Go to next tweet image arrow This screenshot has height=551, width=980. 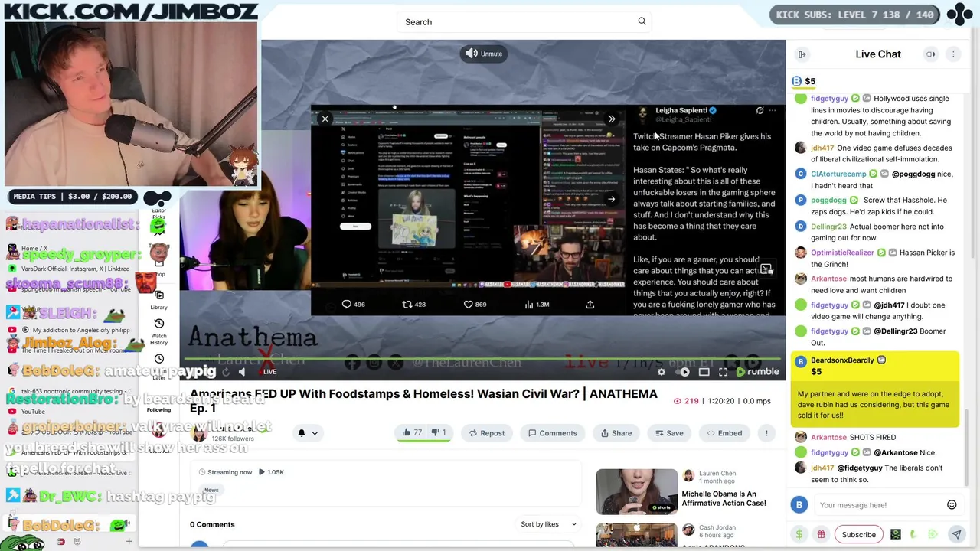click(x=611, y=199)
